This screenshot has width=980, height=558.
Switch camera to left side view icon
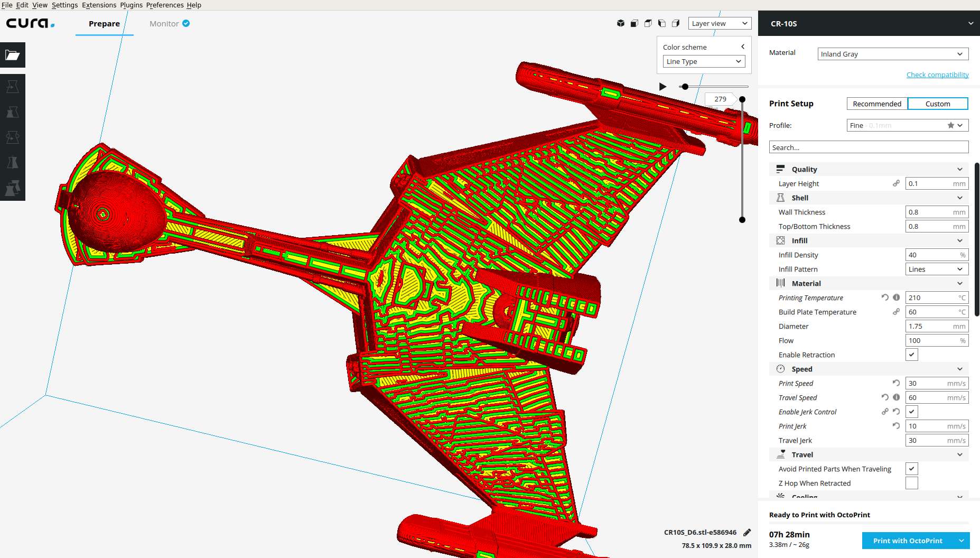point(662,23)
